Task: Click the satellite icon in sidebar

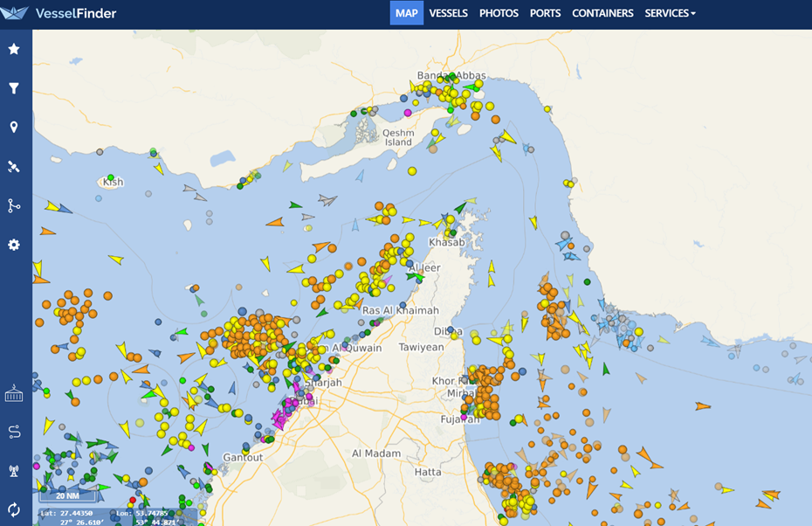Action: (x=14, y=167)
